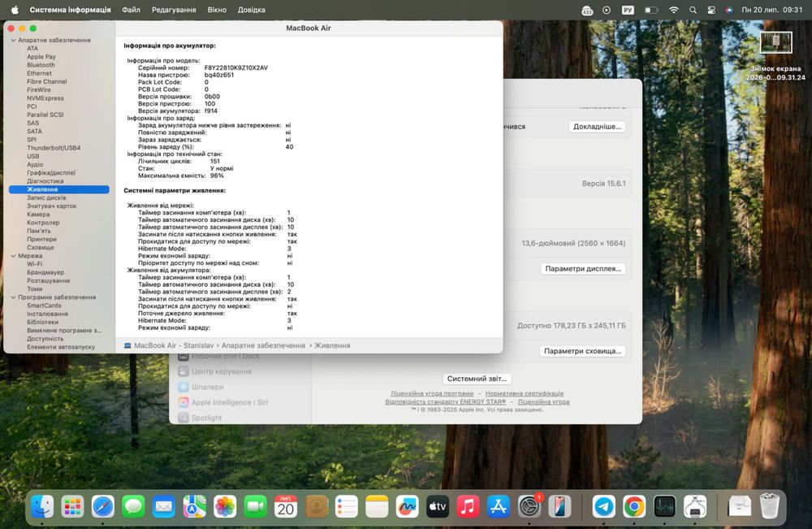Screen dimensions: 812x529
Task: Open Spotlight search in menu bar
Action: tap(693, 10)
